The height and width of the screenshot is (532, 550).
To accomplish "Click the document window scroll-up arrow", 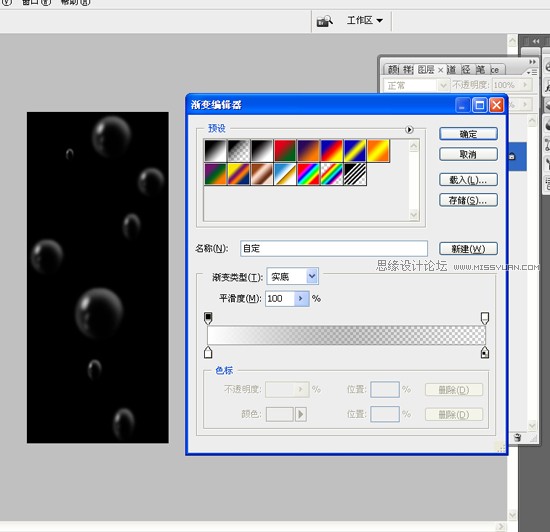I will [512, 41].
